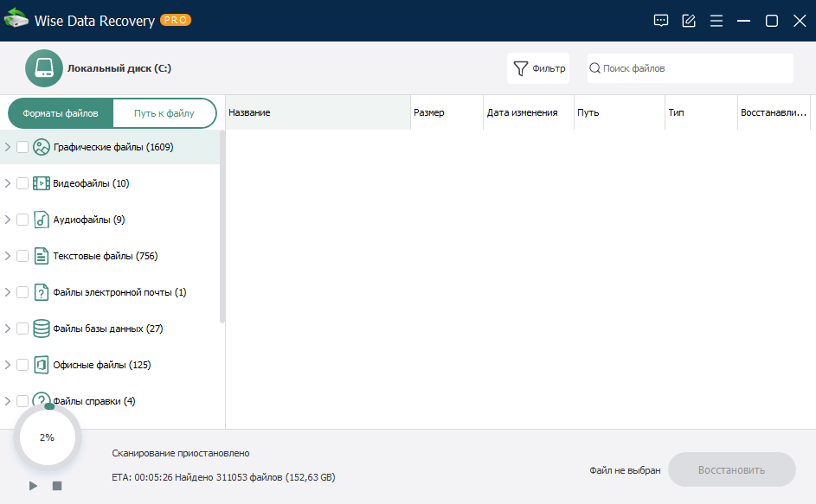Expand the Файлы справки category

click(8, 401)
